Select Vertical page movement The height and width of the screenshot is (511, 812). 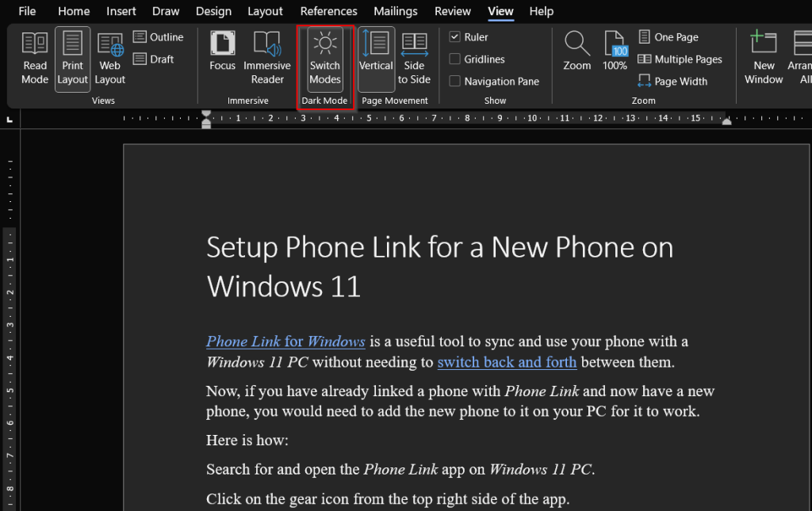pyautogui.click(x=376, y=59)
